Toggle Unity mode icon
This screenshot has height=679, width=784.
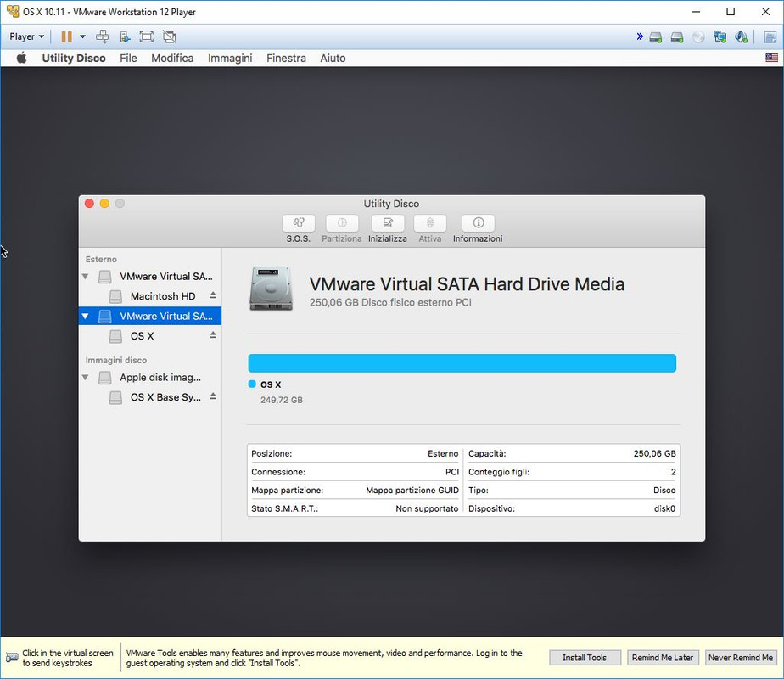coord(170,36)
